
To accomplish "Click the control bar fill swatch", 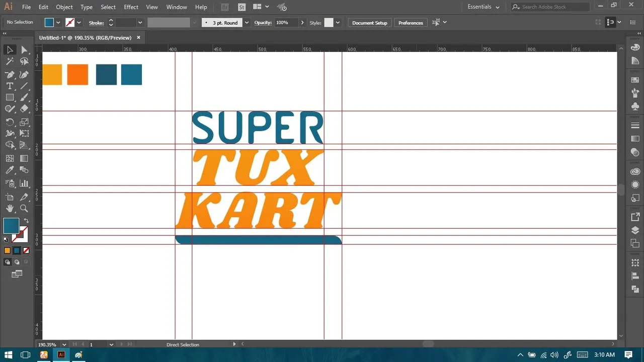I will [x=49, y=23].
